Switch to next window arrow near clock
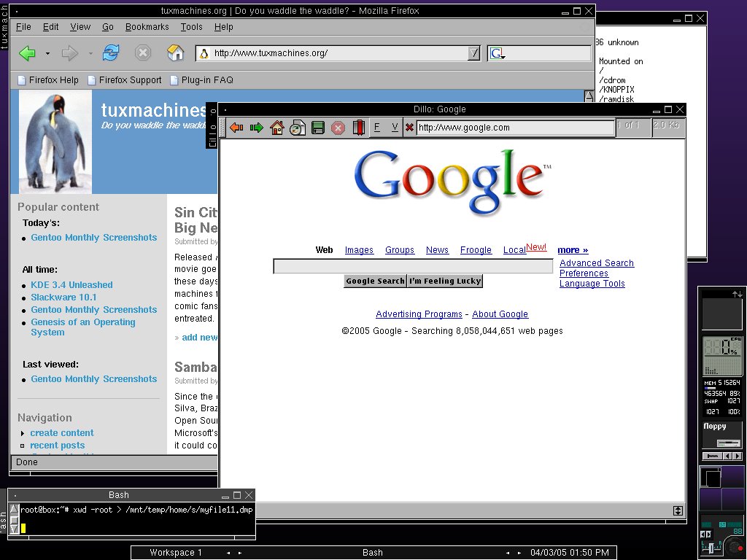 [519, 553]
